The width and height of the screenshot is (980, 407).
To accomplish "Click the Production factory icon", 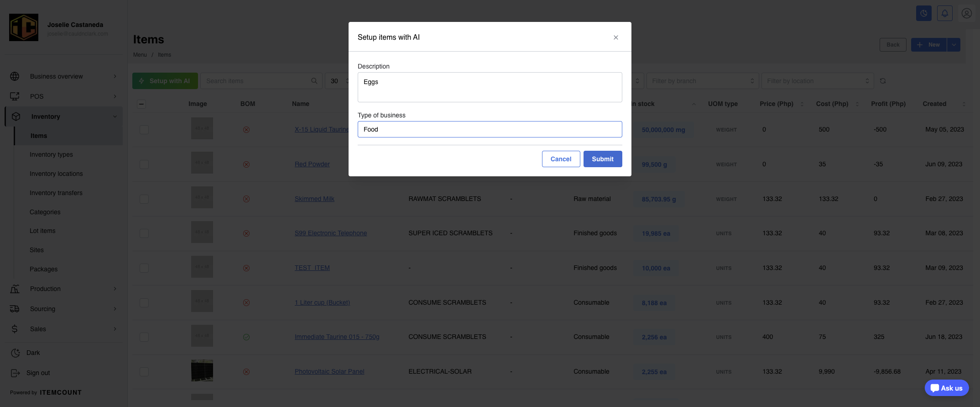I will pos(15,289).
